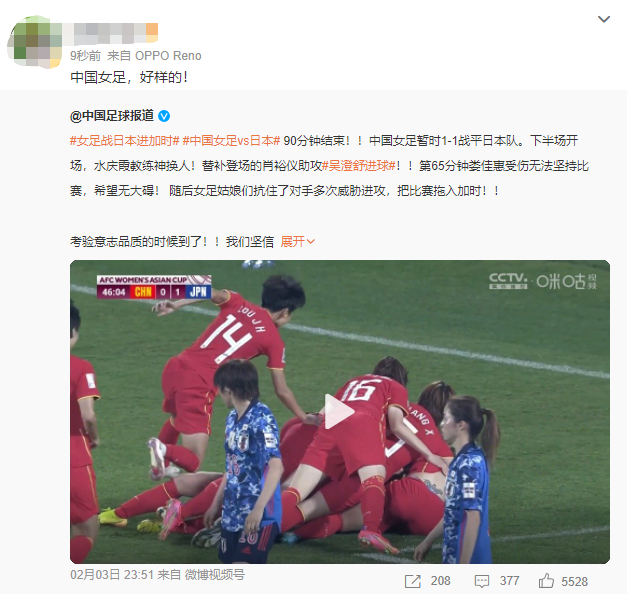Click the repost count 208
This screenshot has height=594, width=627.
441,581
